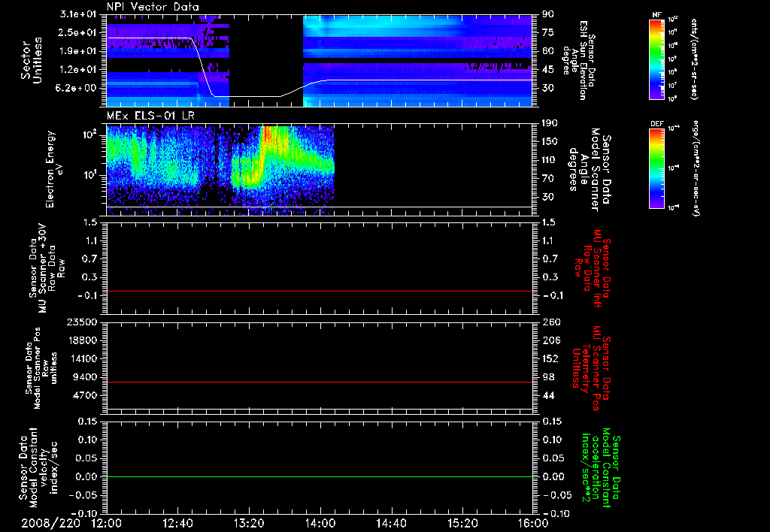Click the "ESH Sun Elevation Angle" axis title
The width and height of the screenshot is (770, 532).
578,60
